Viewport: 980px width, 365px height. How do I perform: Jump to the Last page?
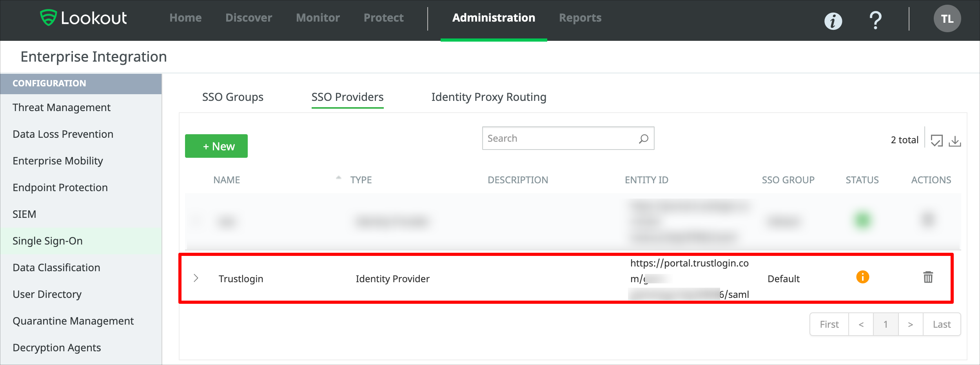(942, 324)
